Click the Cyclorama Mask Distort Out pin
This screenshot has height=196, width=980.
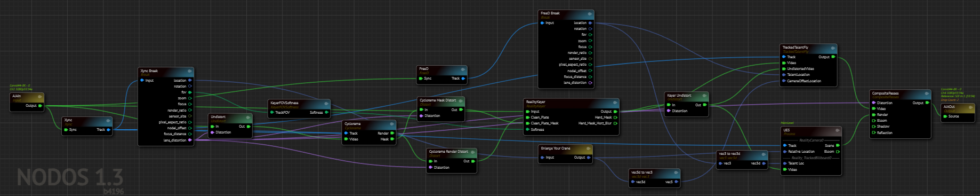461,110
